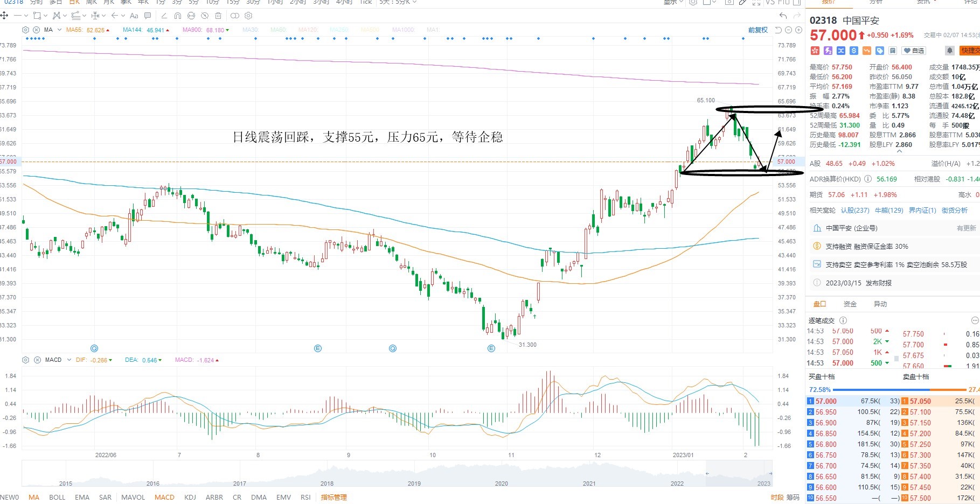
Task: Zoom in chart with plus circle
Action: point(798,30)
